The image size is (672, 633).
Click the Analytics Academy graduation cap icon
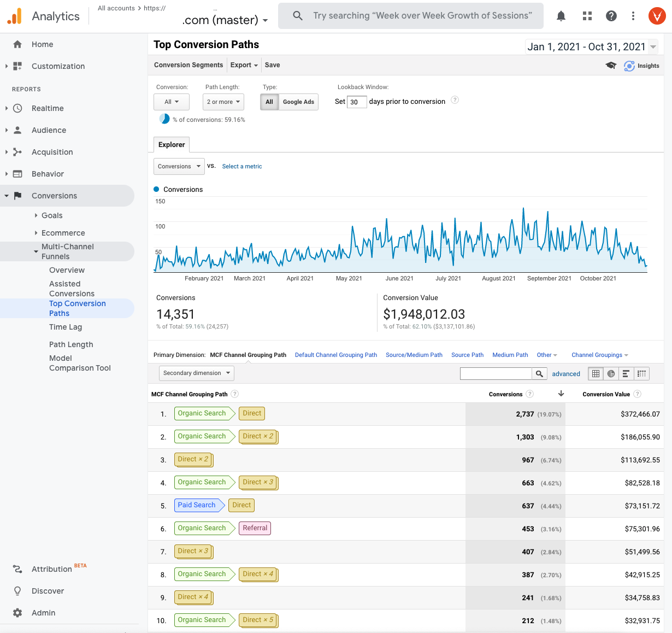tap(610, 65)
